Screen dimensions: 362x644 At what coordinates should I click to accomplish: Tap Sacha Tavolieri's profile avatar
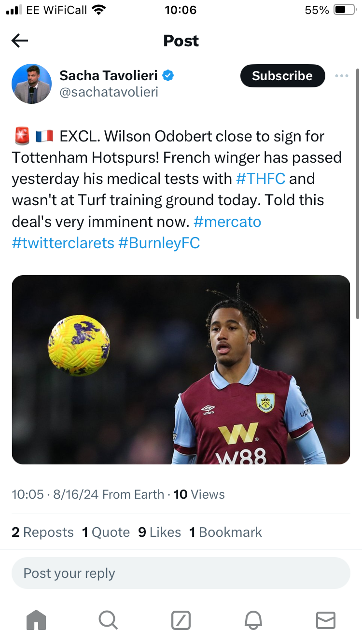tap(31, 84)
